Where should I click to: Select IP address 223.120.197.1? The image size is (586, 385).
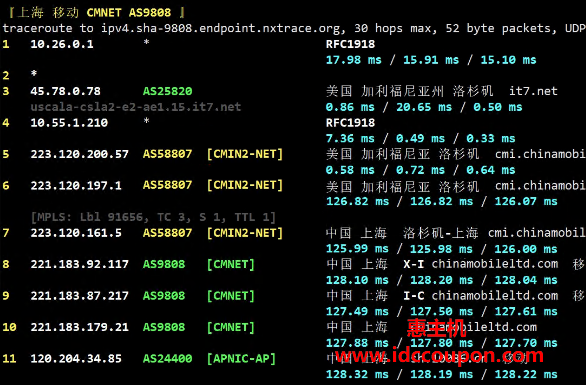76,185
